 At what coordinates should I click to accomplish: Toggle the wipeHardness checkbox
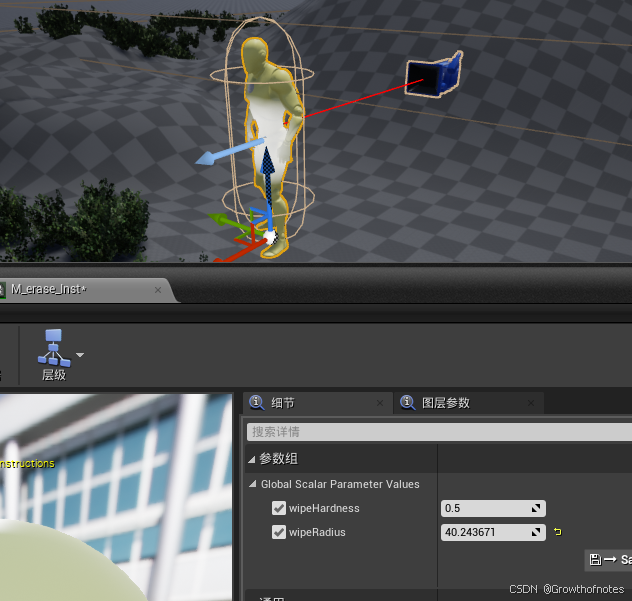pyautogui.click(x=279, y=508)
